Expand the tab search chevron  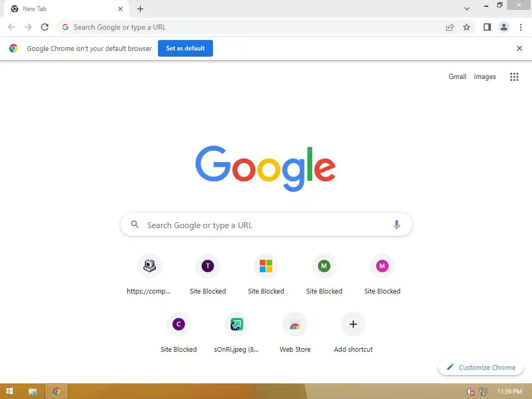pos(467,9)
